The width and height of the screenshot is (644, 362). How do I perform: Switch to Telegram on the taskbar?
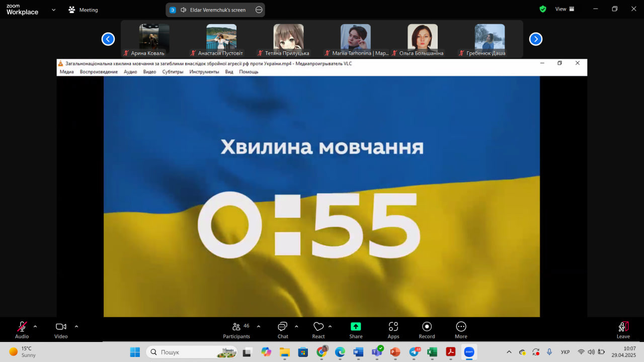pyautogui.click(x=414, y=352)
